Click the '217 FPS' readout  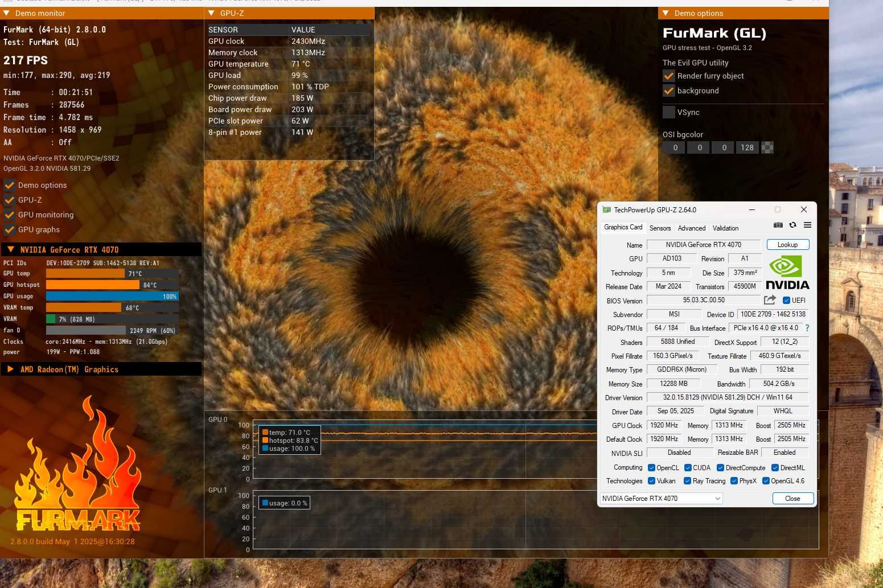pos(26,60)
